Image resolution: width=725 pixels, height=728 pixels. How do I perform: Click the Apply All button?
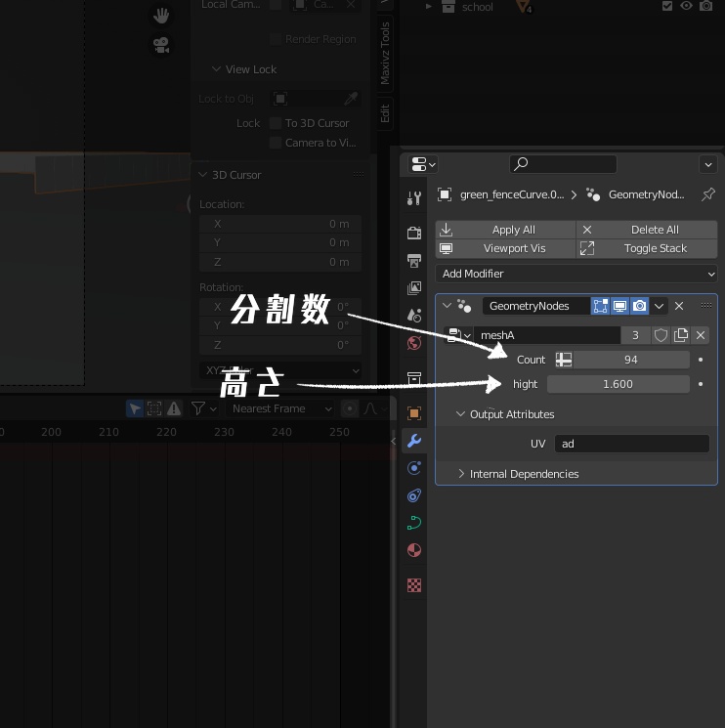(x=506, y=230)
